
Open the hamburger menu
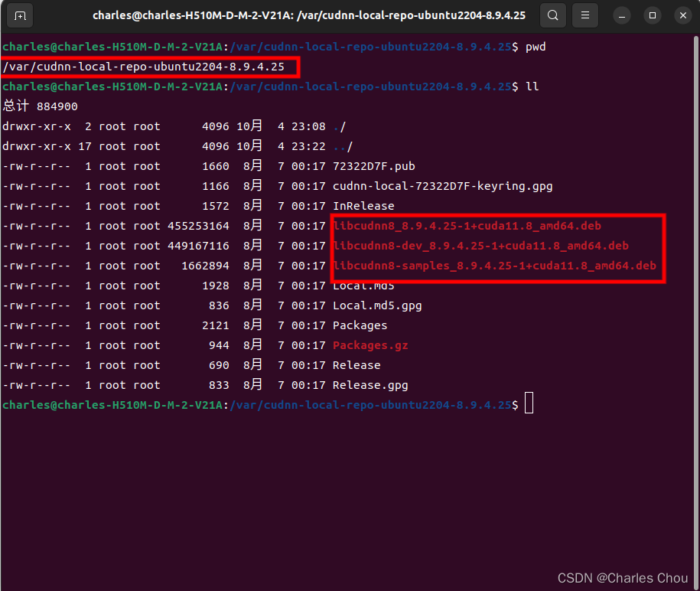pos(585,15)
